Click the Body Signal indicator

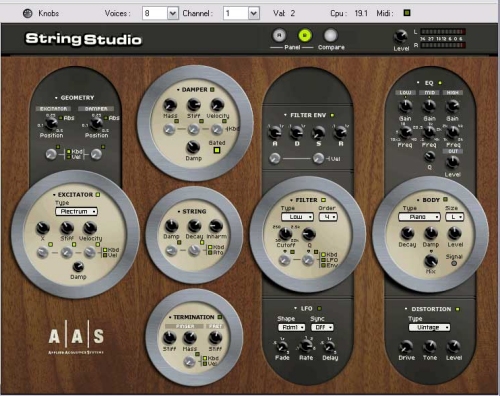click(454, 263)
